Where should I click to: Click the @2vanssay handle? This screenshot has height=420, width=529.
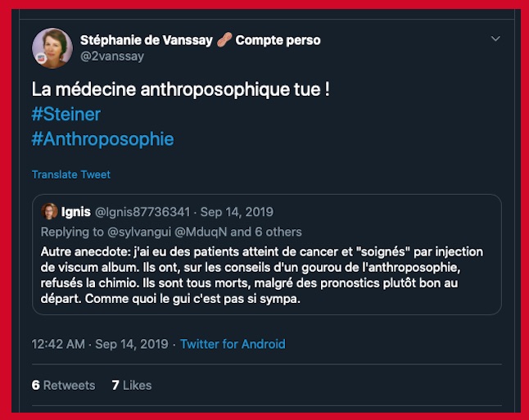pos(112,56)
